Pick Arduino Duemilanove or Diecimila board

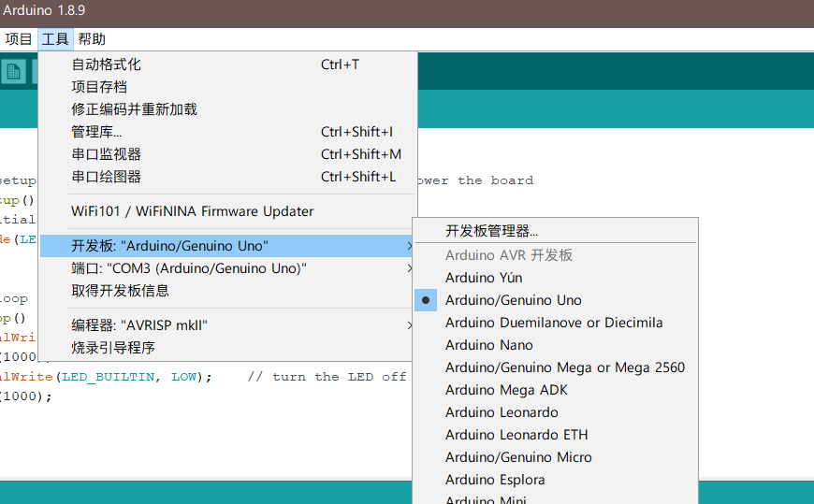(556, 323)
